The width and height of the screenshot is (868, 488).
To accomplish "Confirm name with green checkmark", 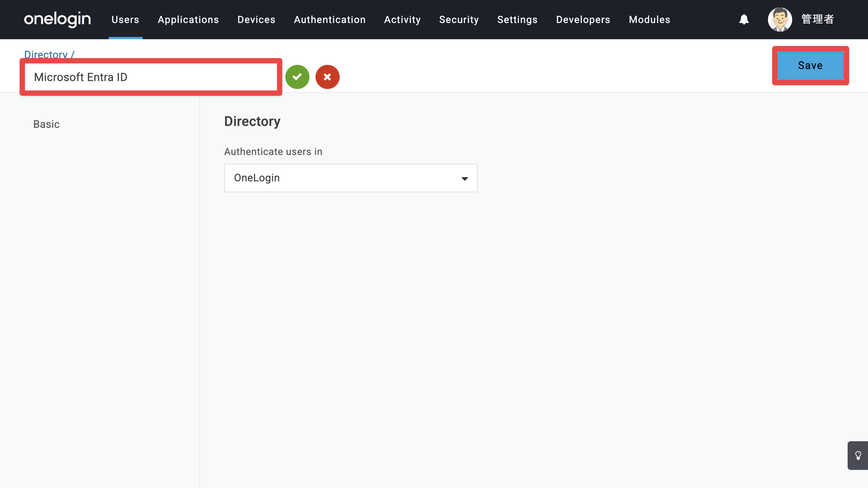I will pyautogui.click(x=297, y=77).
